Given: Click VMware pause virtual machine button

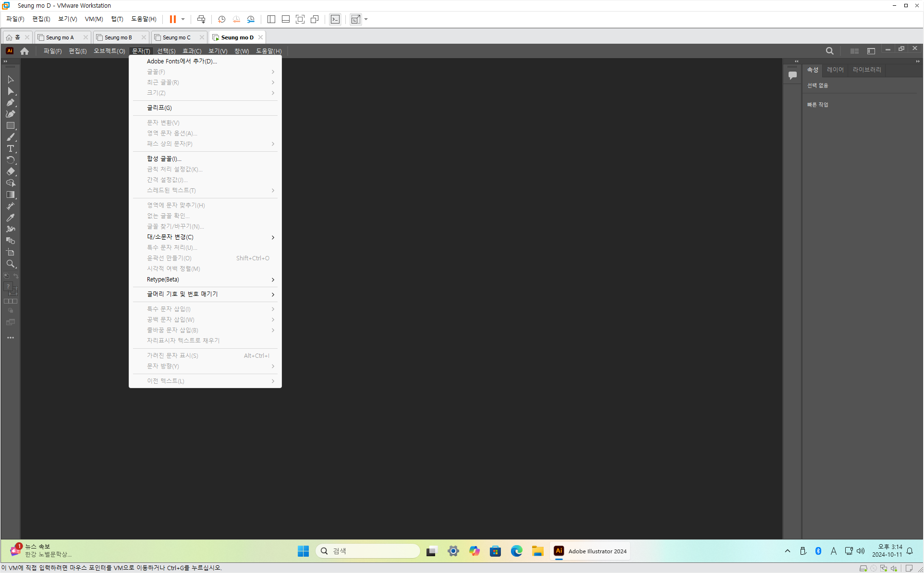Looking at the screenshot, I should click(172, 19).
